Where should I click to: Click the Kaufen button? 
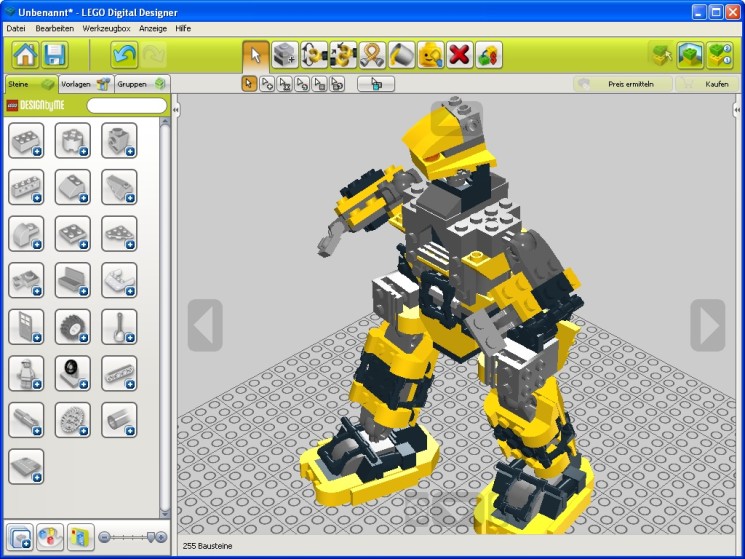(x=707, y=84)
